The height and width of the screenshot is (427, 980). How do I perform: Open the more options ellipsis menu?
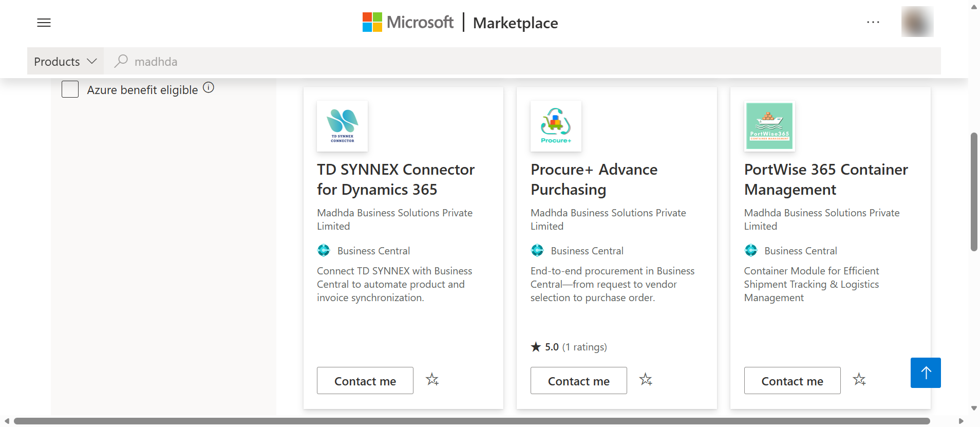tap(873, 22)
